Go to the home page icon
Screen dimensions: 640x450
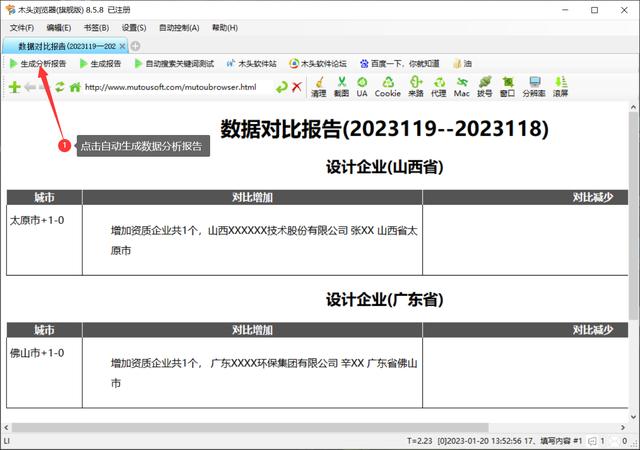click(75, 87)
